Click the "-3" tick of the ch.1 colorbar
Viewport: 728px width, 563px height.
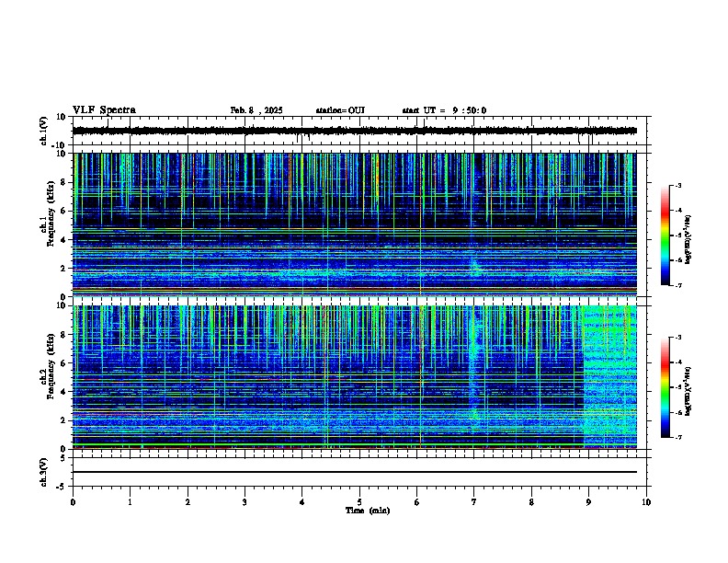(677, 185)
